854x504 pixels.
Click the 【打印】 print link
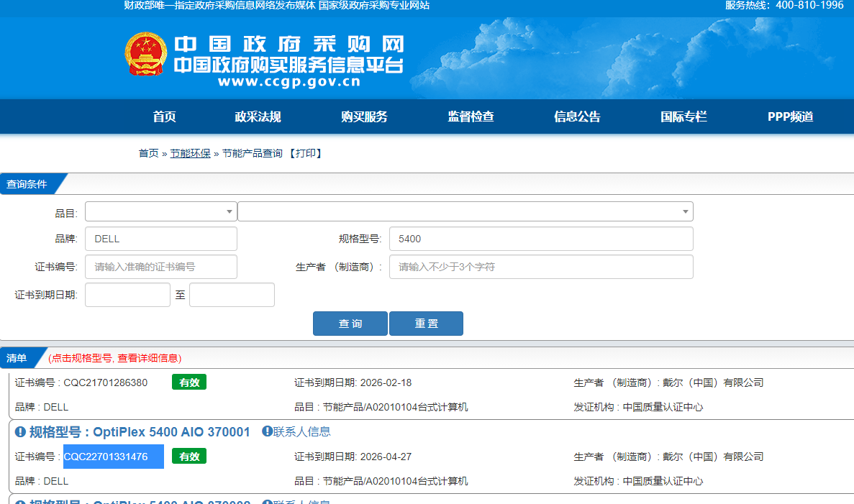click(305, 153)
